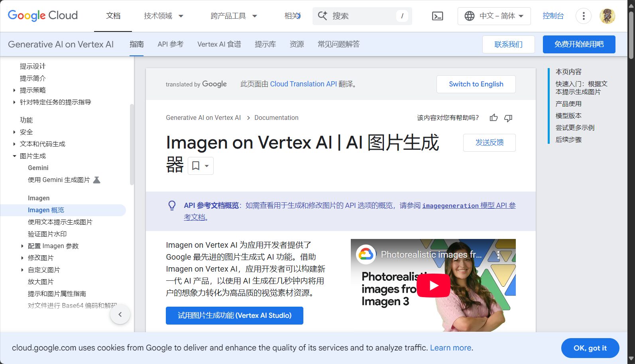Open the cookie Learn more link

click(x=450, y=348)
